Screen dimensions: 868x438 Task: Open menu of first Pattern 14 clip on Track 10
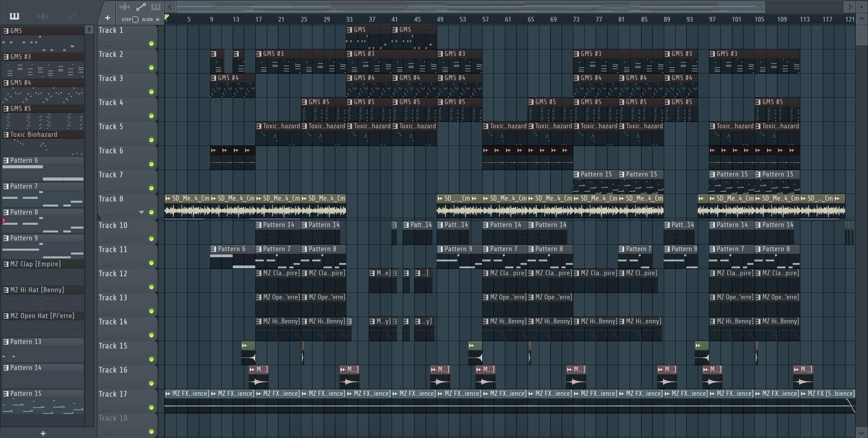click(259, 225)
